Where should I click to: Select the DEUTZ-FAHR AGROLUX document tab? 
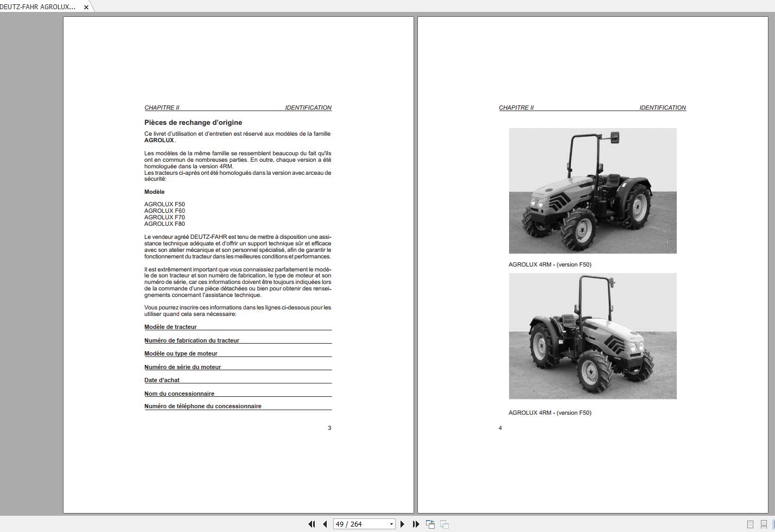38,7
